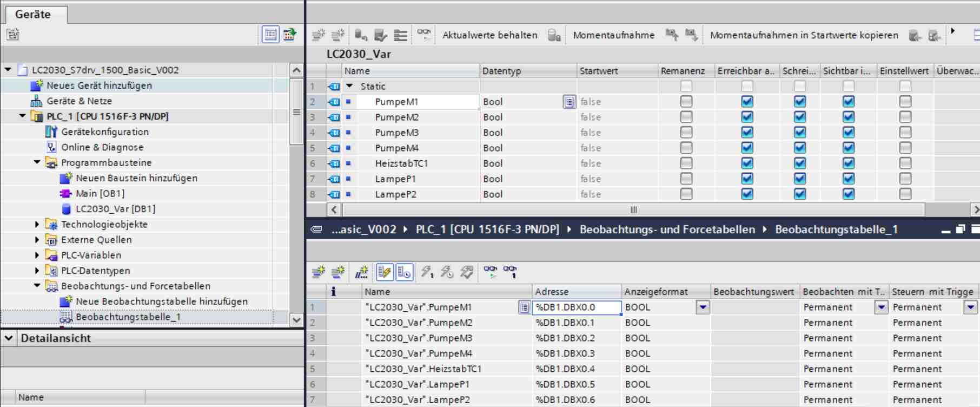Open Main [OB1] in project tree
Image resolution: width=980 pixels, height=407 pixels.
pyautogui.click(x=100, y=193)
